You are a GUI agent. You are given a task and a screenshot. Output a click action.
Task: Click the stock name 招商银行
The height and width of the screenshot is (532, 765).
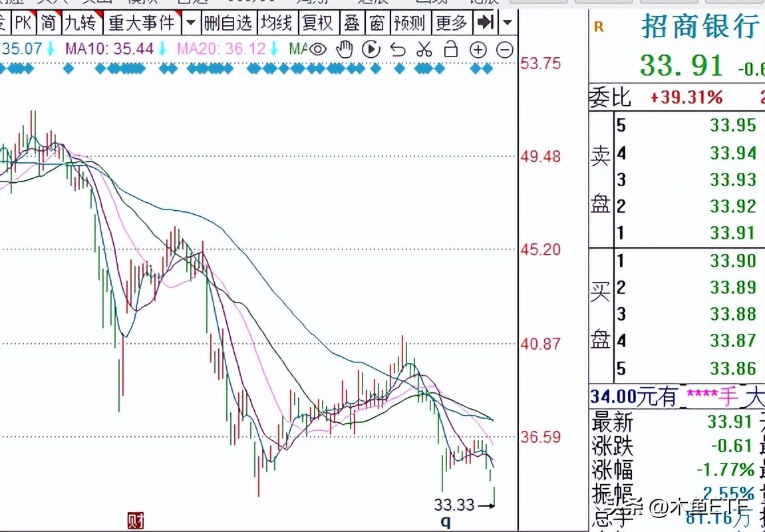pyautogui.click(x=698, y=27)
